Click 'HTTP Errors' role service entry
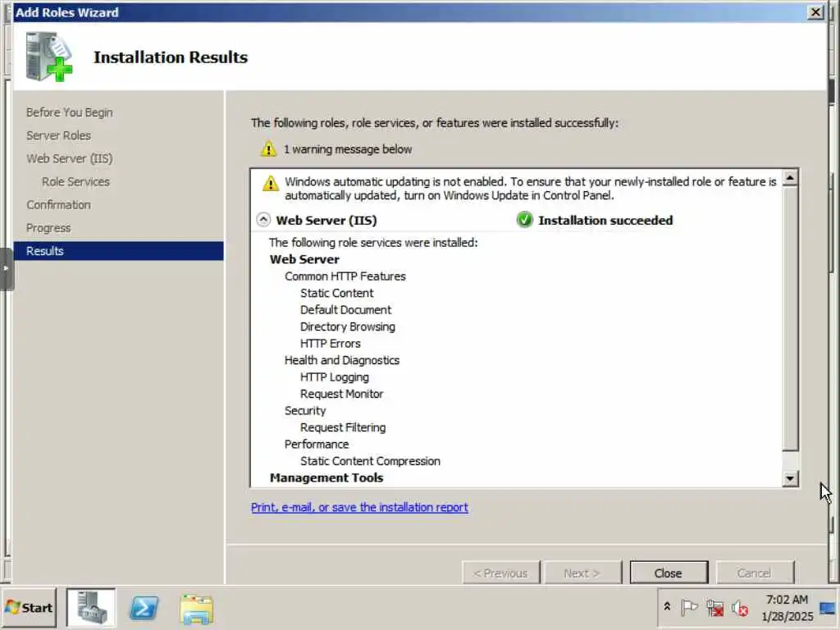 (330, 344)
